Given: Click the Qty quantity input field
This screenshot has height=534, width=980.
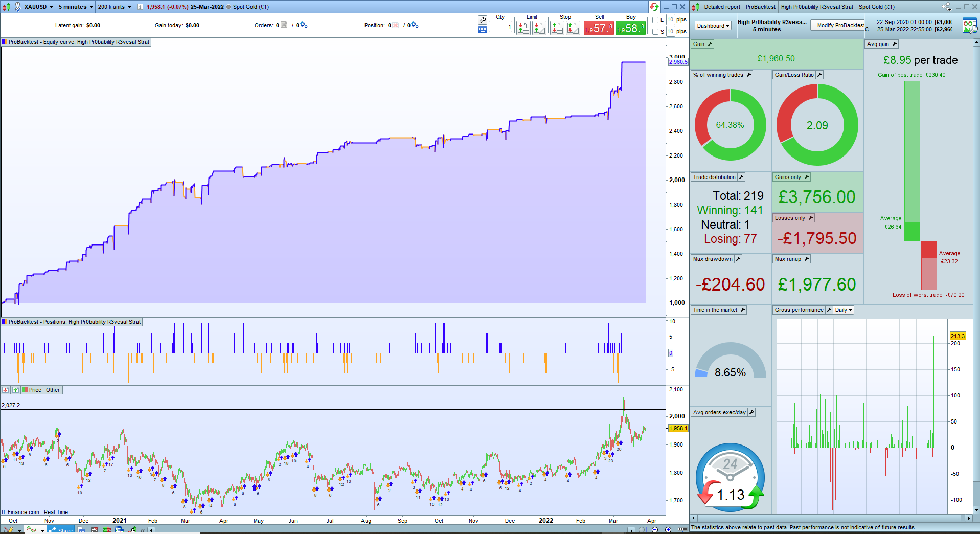Looking at the screenshot, I should (x=500, y=27).
